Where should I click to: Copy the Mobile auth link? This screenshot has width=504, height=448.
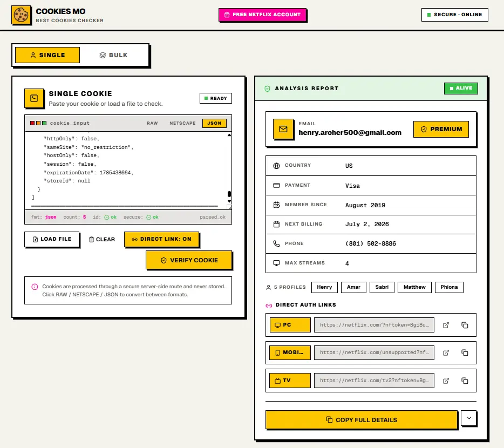[465, 353]
